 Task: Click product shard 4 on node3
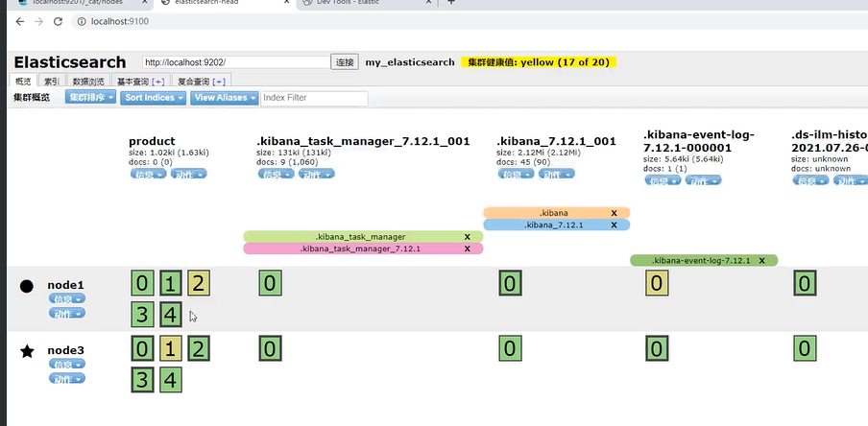(171, 380)
